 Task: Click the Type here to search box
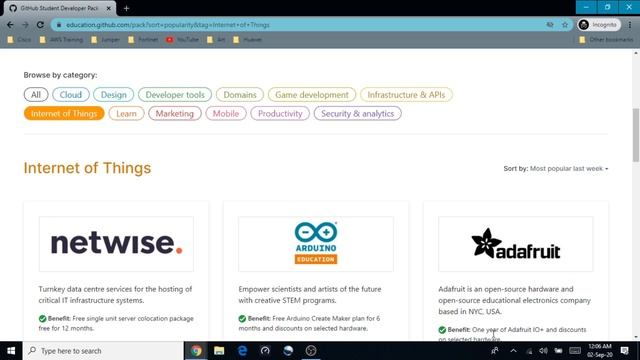[x=103, y=351]
